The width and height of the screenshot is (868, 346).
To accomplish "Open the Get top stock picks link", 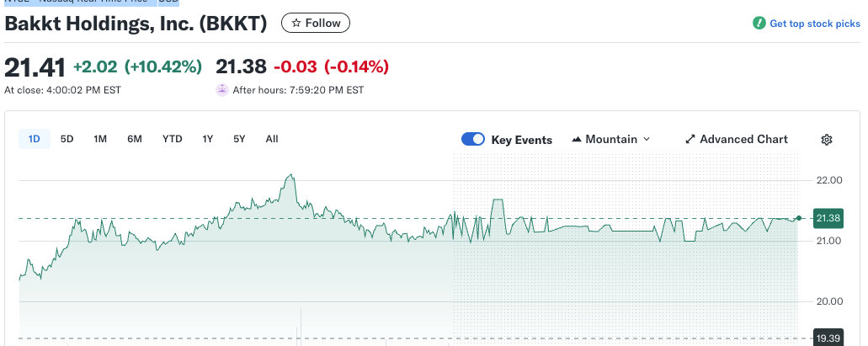I will point(815,24).
